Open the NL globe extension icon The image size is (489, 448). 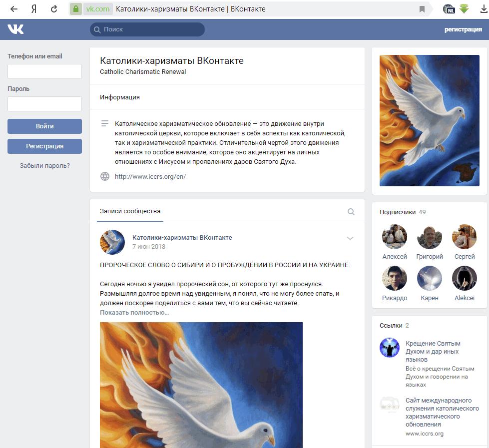(449, 9)
